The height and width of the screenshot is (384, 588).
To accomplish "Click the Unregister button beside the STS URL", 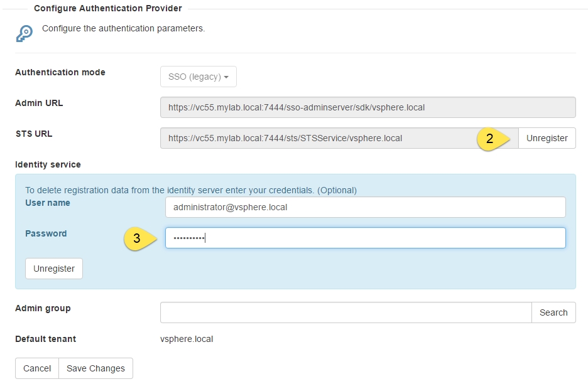I will 547,138.
